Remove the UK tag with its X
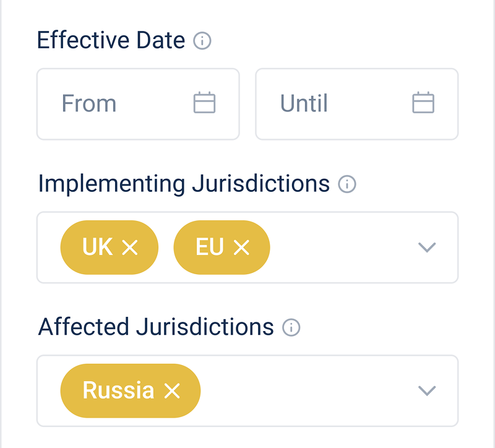The height and width of the screenshot is (448, 495). [x=129, y=248]
